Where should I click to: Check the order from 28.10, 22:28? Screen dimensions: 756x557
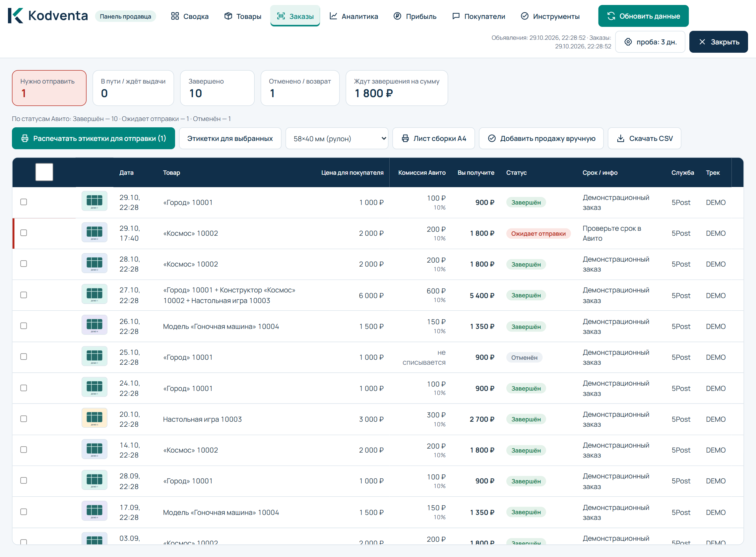pos(24,264)
